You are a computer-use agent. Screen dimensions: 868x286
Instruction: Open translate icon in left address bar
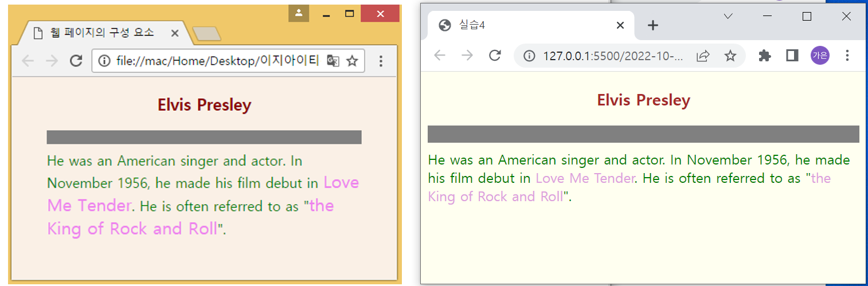(333, 61)
